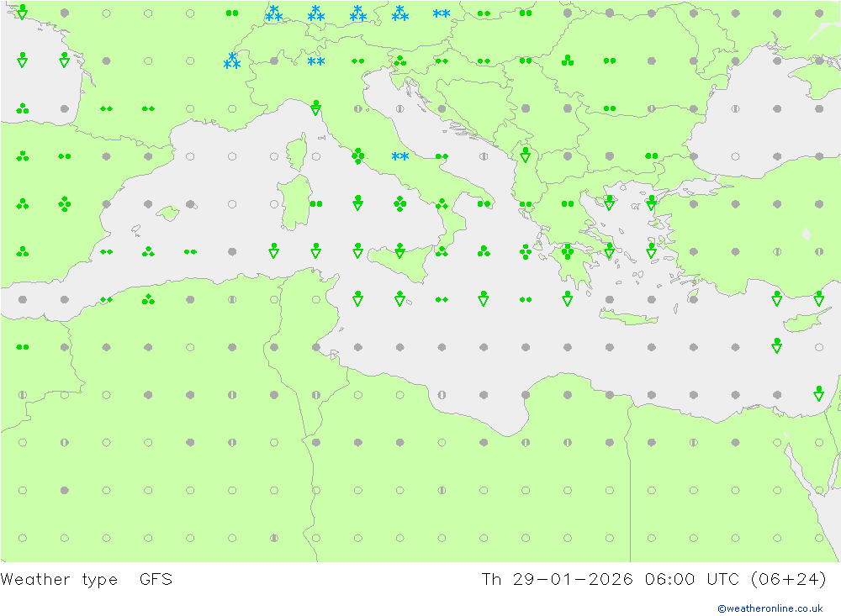The height and width of the screenshot is (616, 841).
Task: Click the shower triangle over Albania
Action: [525, 155]
